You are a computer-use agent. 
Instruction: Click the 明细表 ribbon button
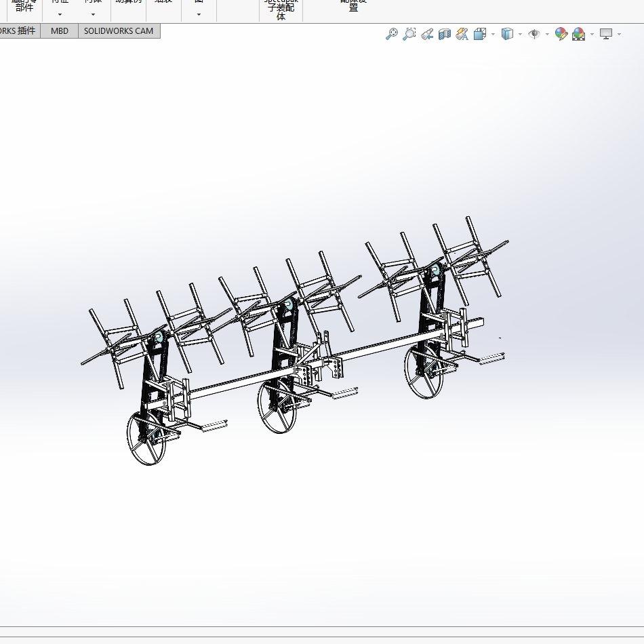[x=163, y=3]
